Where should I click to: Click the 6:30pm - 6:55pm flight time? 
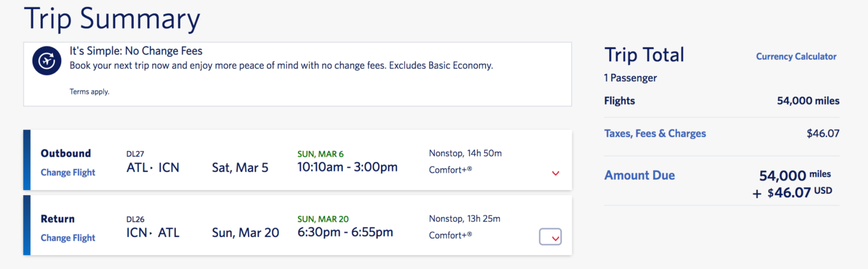tap(345, 233)
